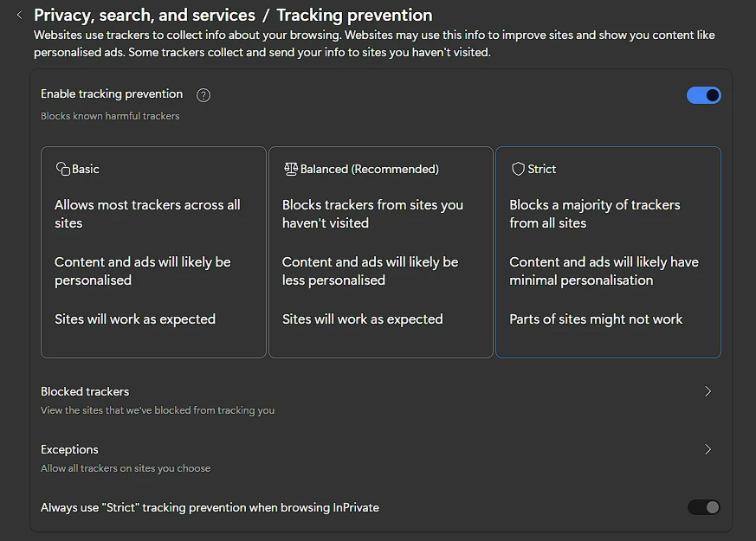Click the Strict shield icon
The height and width of the screenshot is (541, 756).
518,169
